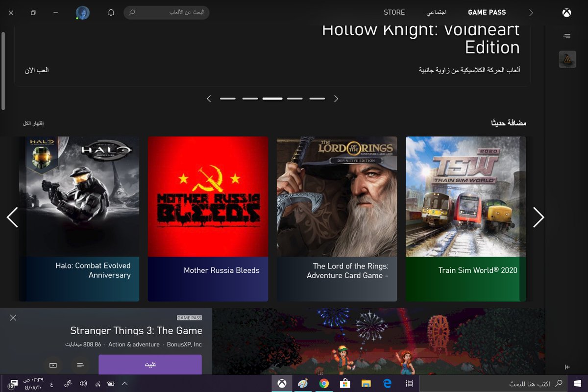Open the Xbox logo home icon
Image resolution: width=588 pixels, height=392 pixels.
click(x=566, y=13)
